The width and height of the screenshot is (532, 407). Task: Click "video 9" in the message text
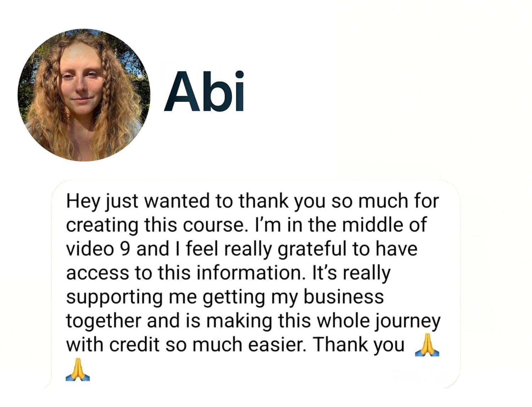(x=98, y=249)
